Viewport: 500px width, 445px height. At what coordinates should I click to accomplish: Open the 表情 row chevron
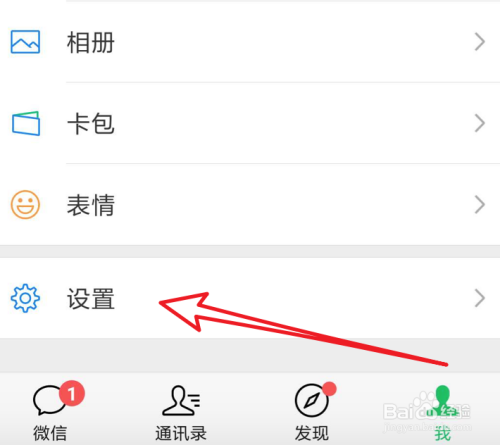coord(480,204)
